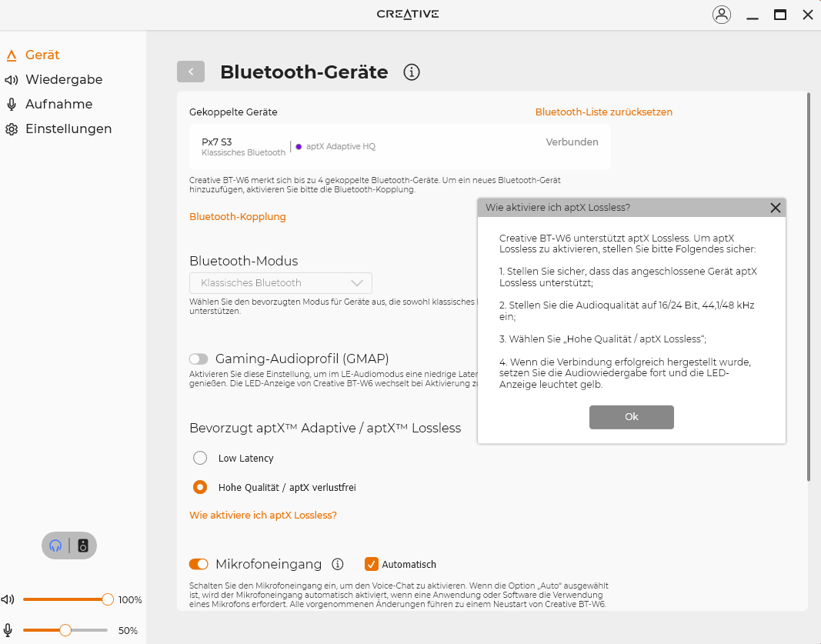Uncheck the Automatisch checkbox
821x644 pixels.
371,564
